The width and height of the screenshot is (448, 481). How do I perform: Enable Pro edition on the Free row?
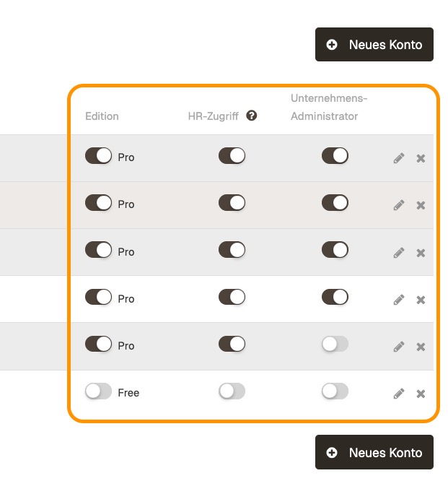(98, 392)
